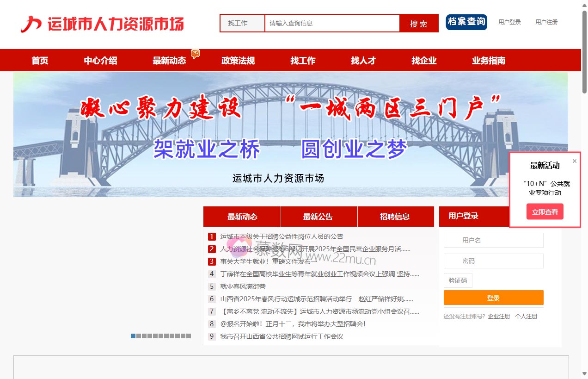Open the 政策法规 navigation menu
Screen dimensions: 588x379
tap(238, 60)
